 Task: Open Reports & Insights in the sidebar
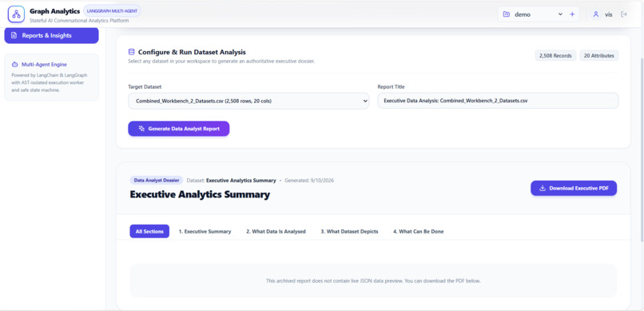tap(51, 35)
